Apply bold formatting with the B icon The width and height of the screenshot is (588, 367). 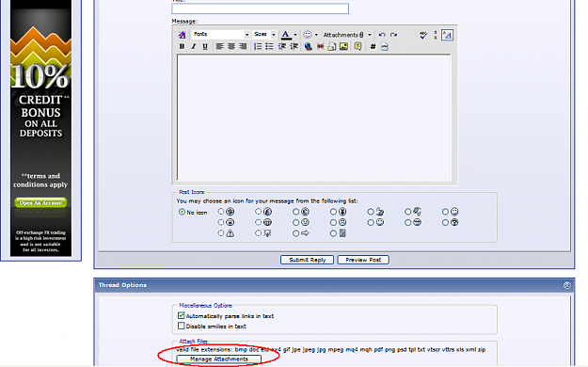coord(182,46)
